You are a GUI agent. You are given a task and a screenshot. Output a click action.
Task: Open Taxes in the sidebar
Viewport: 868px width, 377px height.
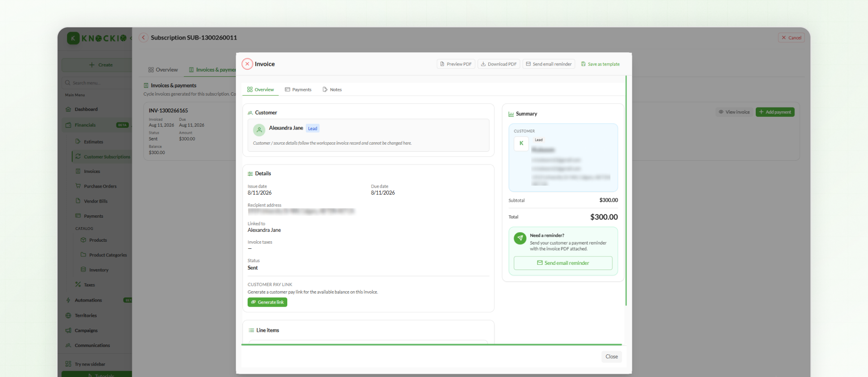(89, 285)
